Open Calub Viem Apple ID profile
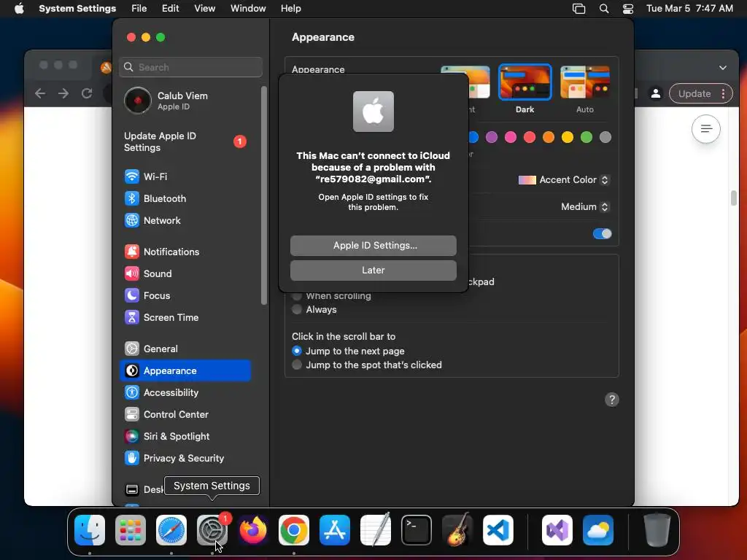 coord(186,101)
